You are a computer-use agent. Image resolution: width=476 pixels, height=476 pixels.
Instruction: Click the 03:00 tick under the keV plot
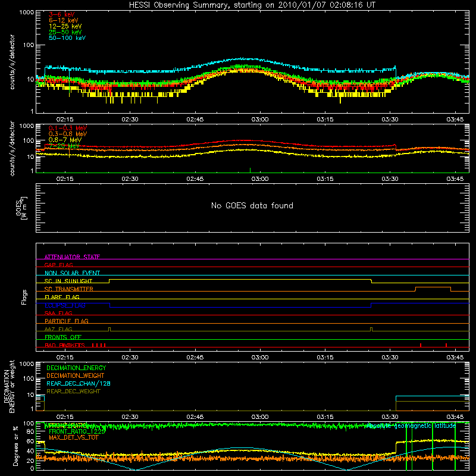(x=260, y=120)
